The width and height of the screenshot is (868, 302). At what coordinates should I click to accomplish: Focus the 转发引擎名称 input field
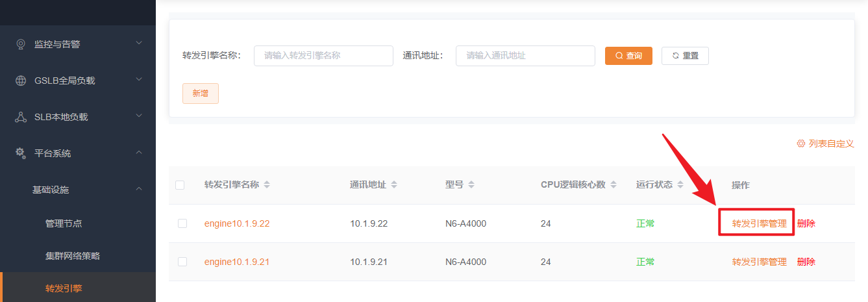(323, 56)
